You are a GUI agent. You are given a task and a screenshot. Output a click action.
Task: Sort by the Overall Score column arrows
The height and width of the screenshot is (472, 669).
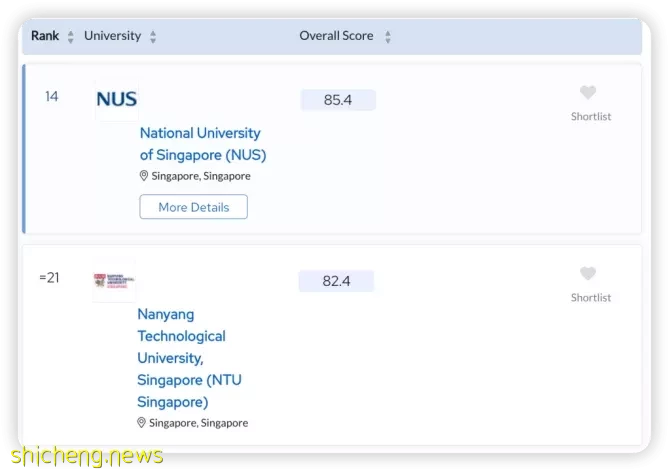[388, 37]
